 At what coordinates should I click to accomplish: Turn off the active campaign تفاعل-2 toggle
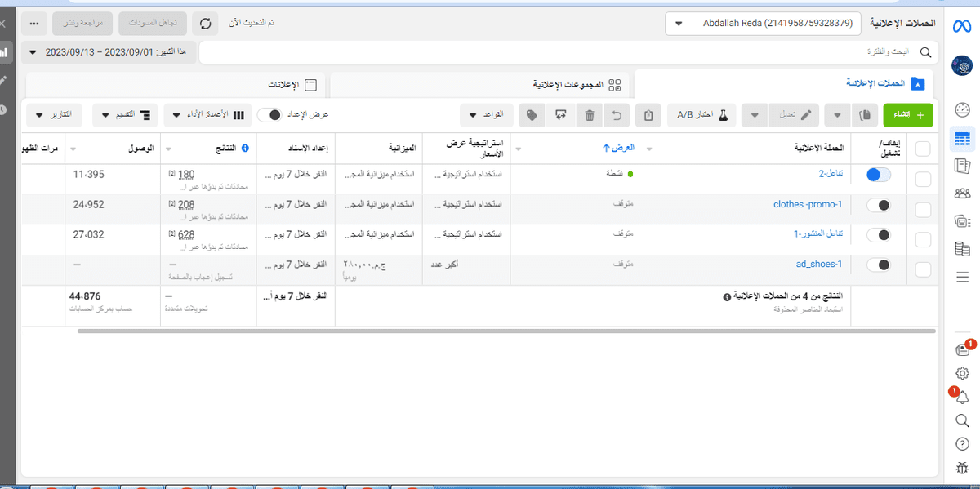[879, 174]
